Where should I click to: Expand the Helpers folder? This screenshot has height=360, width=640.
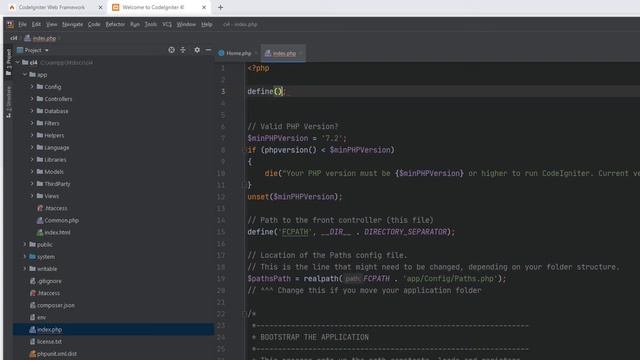click(x=32, y=135)
